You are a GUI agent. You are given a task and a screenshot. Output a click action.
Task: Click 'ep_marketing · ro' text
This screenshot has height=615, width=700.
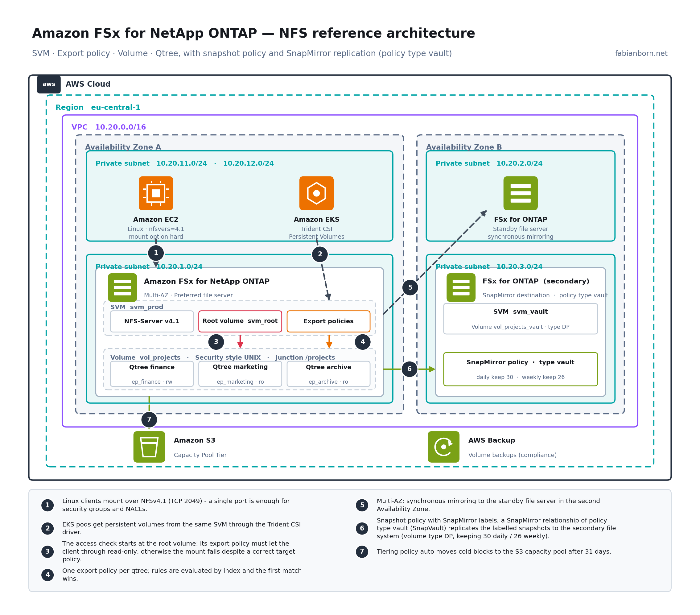click(240, 382)
